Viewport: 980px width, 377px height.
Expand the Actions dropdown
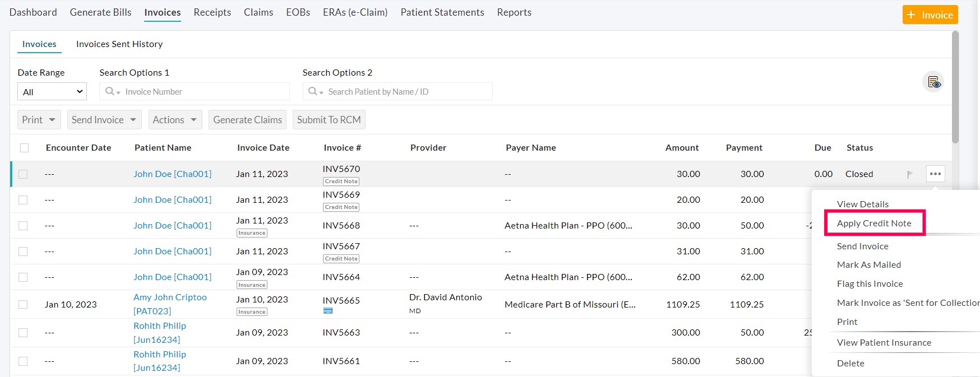point(175,120)
